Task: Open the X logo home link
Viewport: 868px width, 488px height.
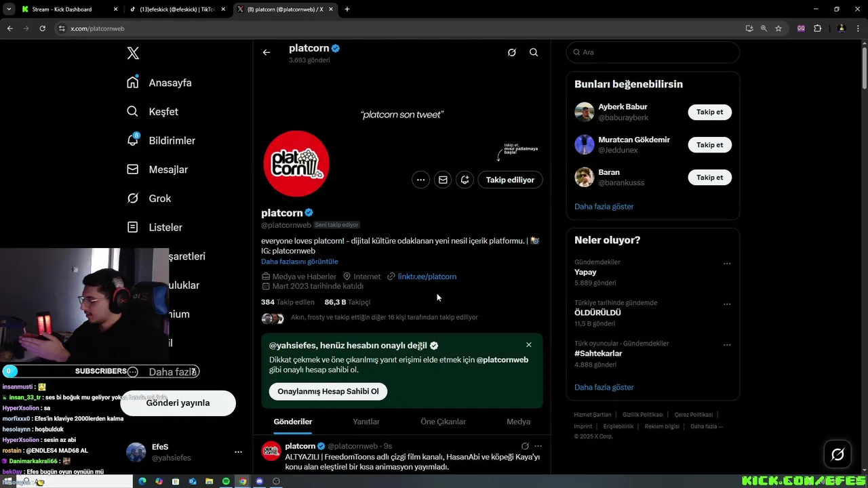Action: tap(133, 54)
